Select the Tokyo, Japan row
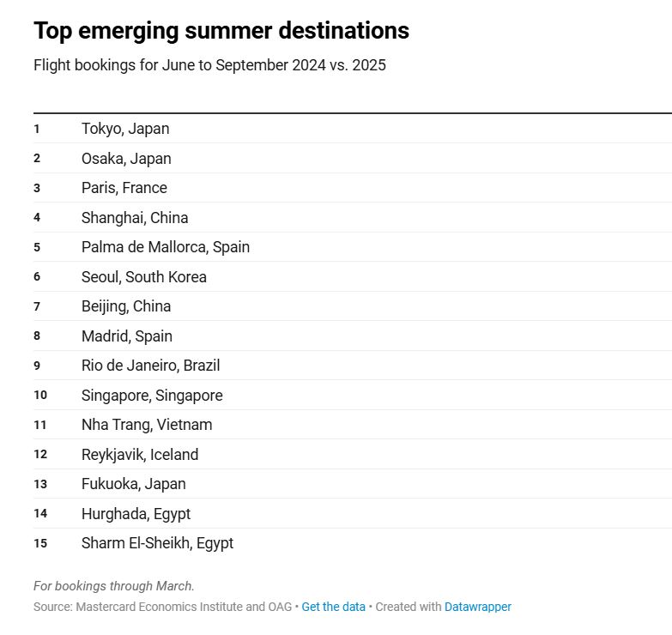This screenshot has height=635, width=672. 353,129
